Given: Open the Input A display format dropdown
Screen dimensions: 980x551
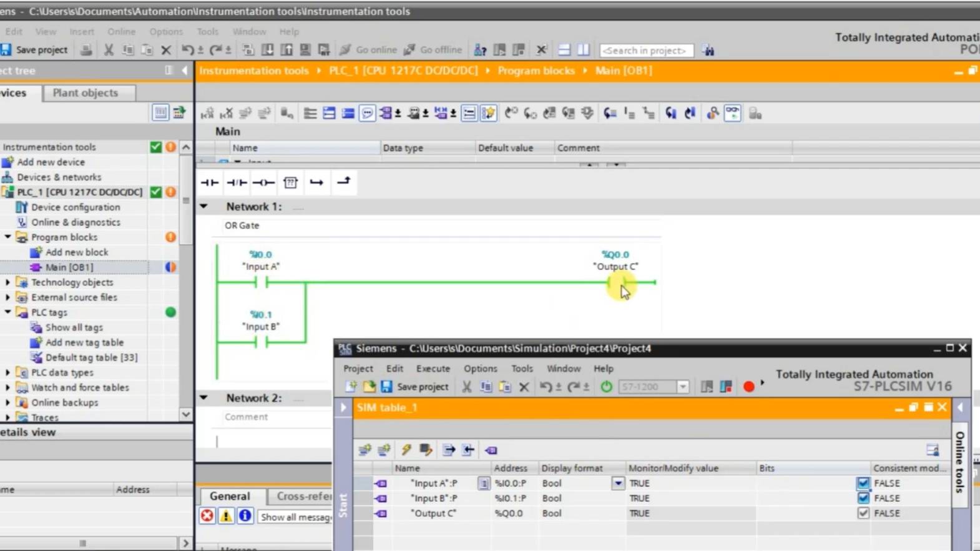Looking at the screenshot, I should pyautogui.click(x=617, y=483).
